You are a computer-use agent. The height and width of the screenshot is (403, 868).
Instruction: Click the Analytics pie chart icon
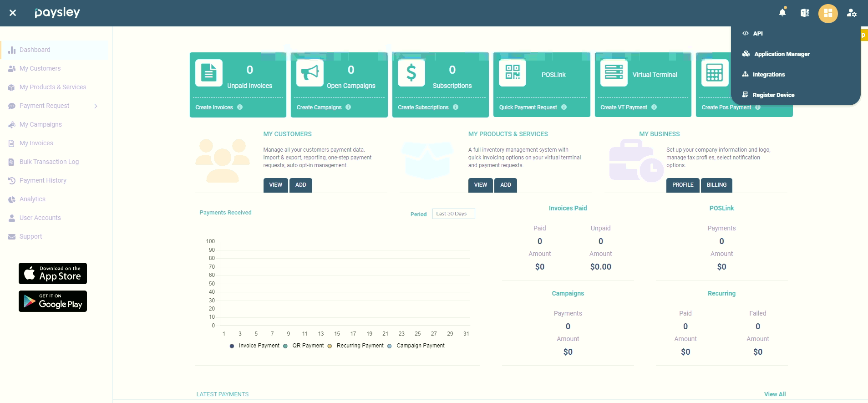coord(12,199)
